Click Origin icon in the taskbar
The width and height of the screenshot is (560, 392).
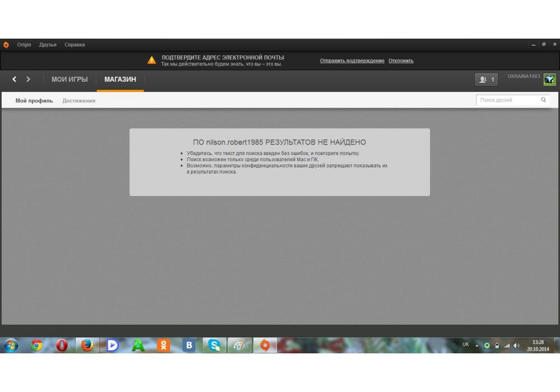coord(265,346)
